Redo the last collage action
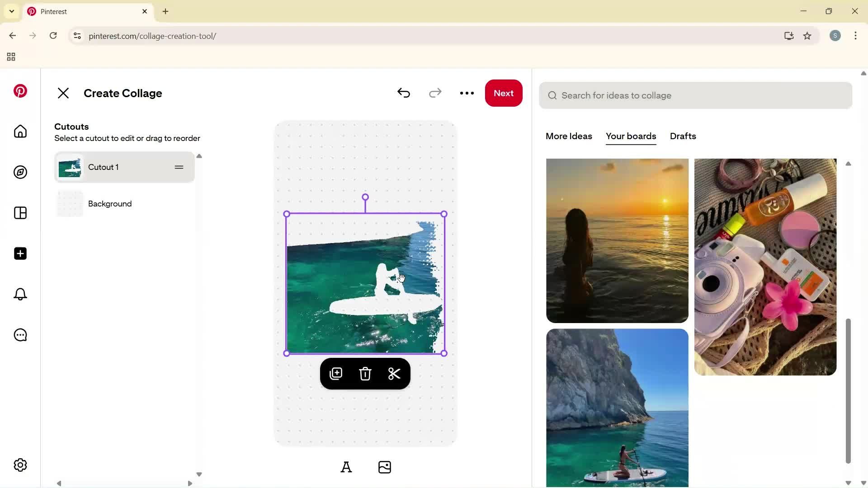 click(435, 93)
